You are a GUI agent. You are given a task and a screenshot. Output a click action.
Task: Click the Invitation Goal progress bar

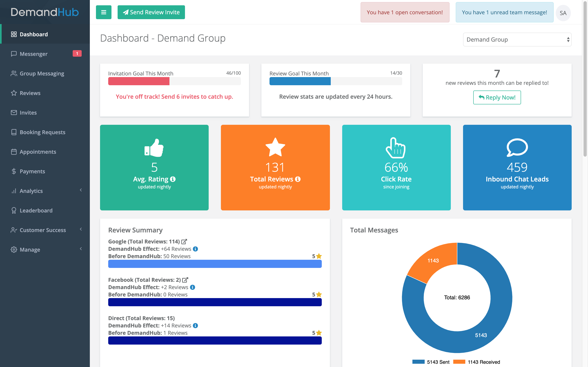click(x=174, y=81)
